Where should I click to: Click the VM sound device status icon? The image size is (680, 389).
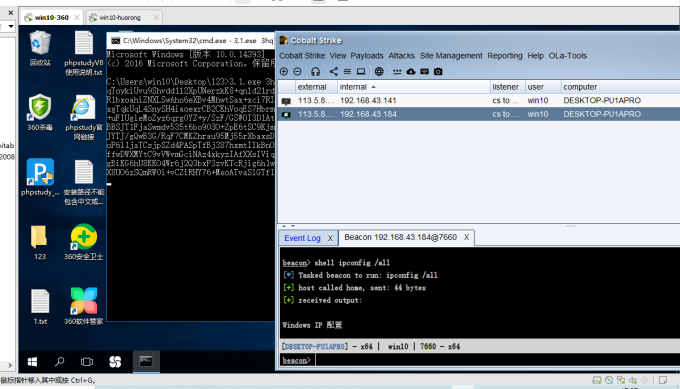[633, 380]
